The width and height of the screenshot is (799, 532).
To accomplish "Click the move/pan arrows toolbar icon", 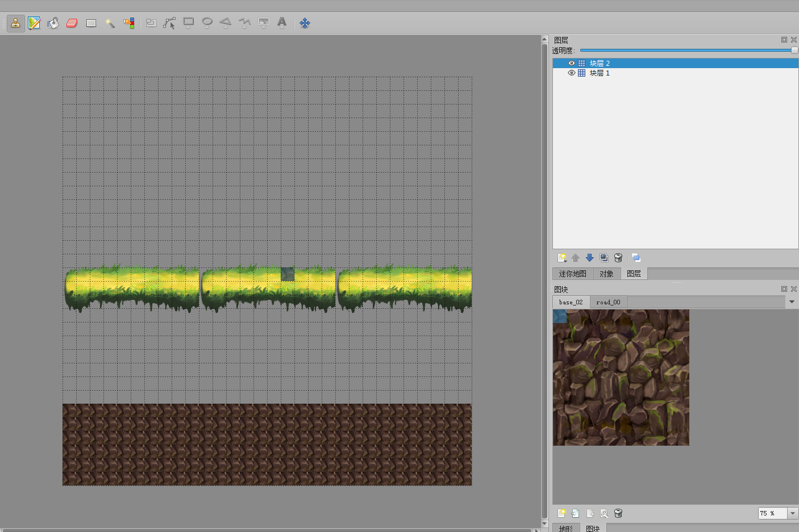I will coord(305,23).
